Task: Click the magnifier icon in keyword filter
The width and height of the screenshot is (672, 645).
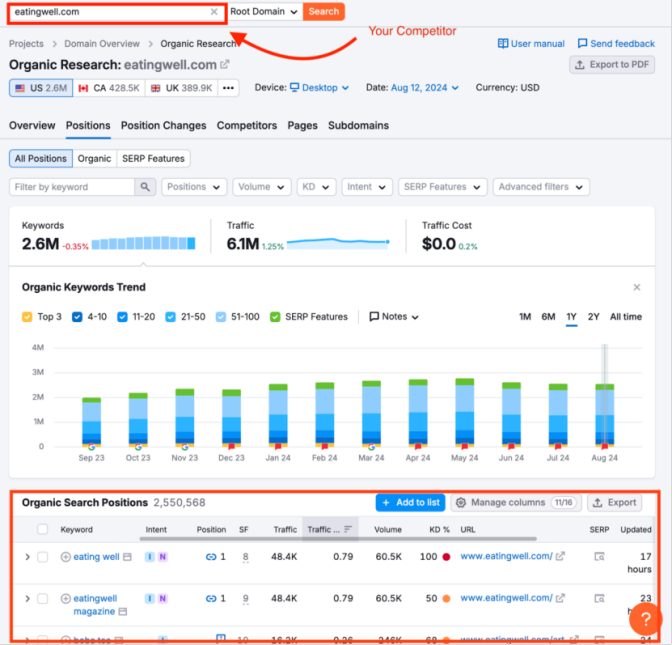Action: click(146, 187)
